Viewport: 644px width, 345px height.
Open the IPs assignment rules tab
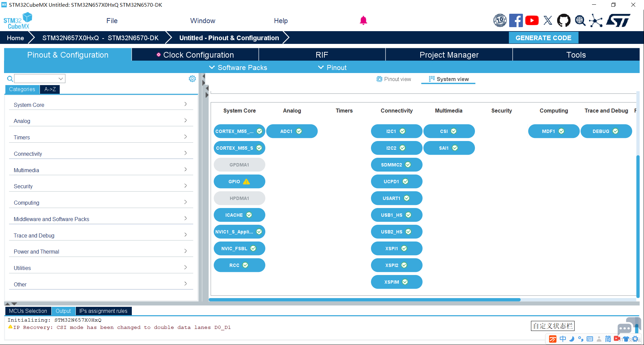[x=103, y=311]
